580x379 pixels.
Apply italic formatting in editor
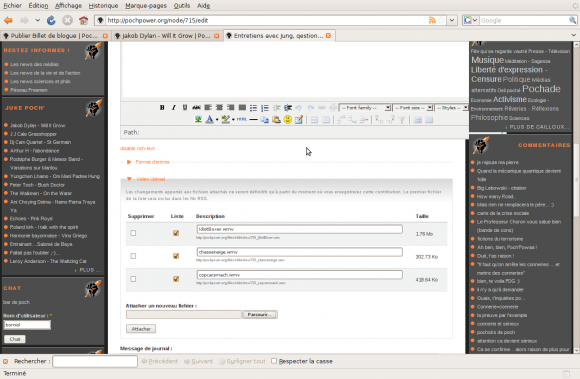tap(173, 108)
